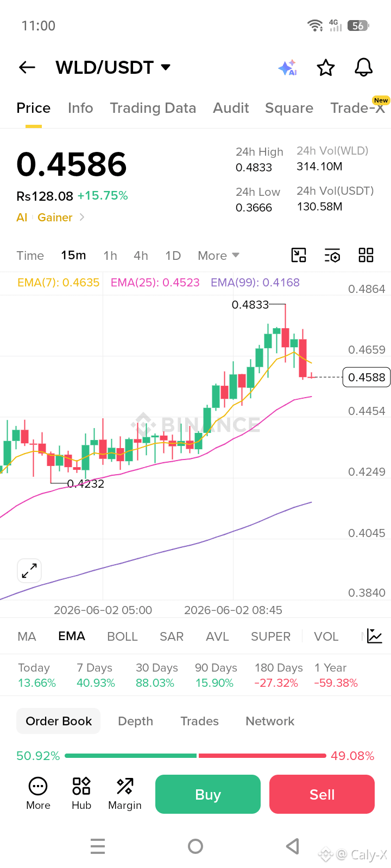Tap the EMA(7) value label
391x868 pixels.
coord(59,283)
